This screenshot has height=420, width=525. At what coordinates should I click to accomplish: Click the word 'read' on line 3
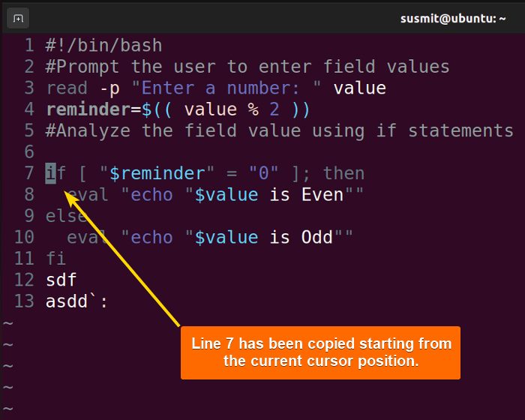67,88
